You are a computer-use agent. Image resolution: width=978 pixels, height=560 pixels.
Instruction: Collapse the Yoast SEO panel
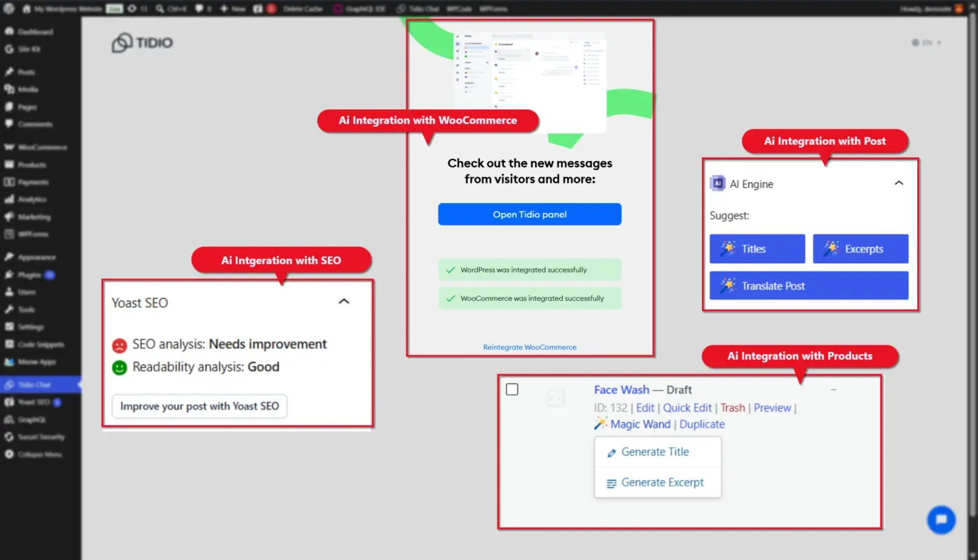(344, 302)
